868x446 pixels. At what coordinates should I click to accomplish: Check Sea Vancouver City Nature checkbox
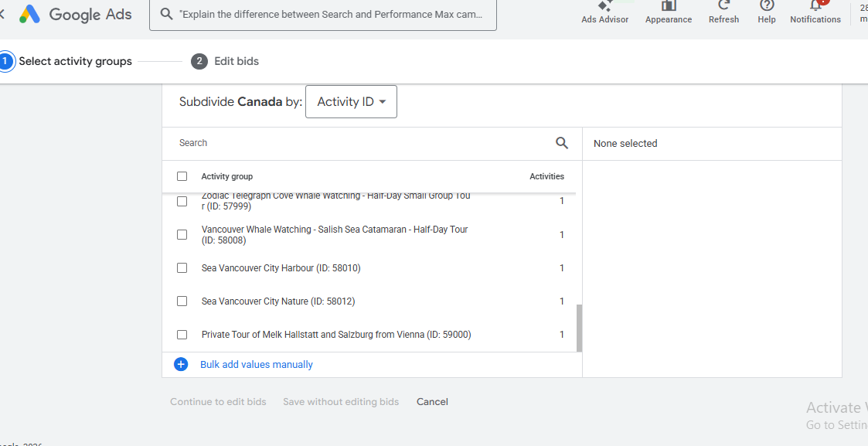(182, 301)
